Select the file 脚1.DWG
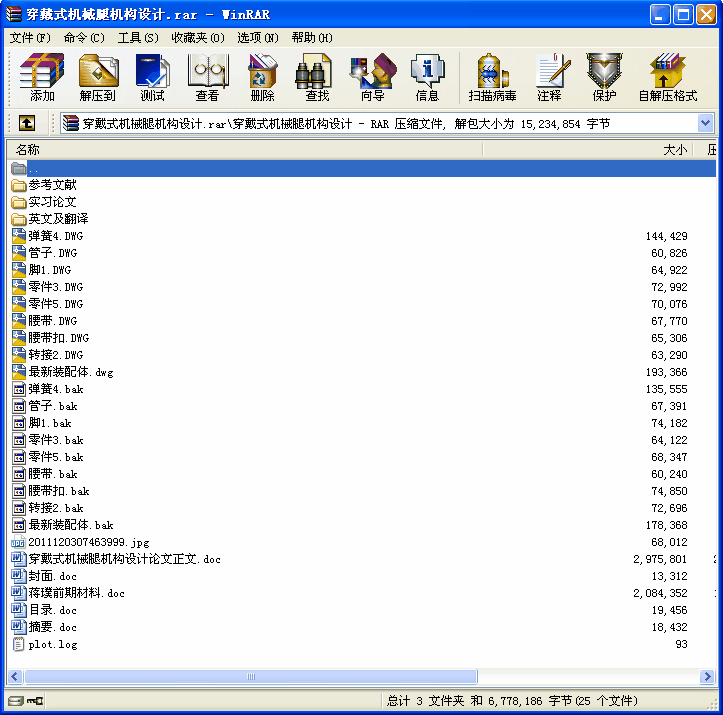This screenshot has width=723, height=715. click(x=41, y=270)
